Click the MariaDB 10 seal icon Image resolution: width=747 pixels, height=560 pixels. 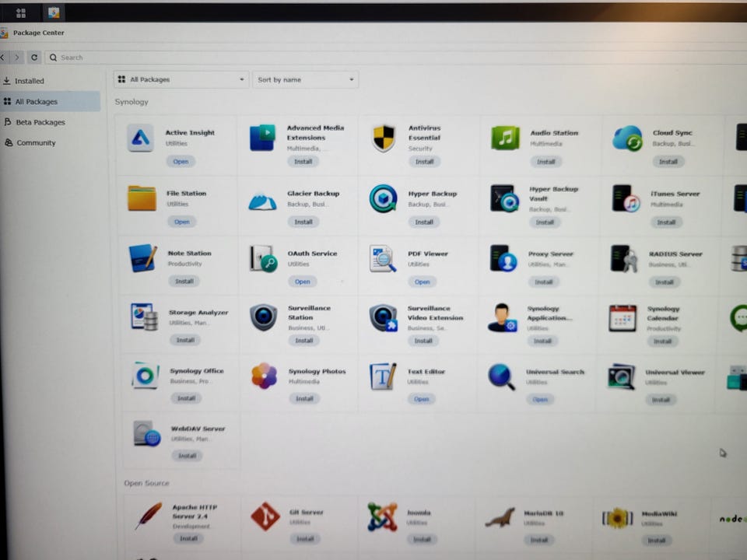(500, 518)
